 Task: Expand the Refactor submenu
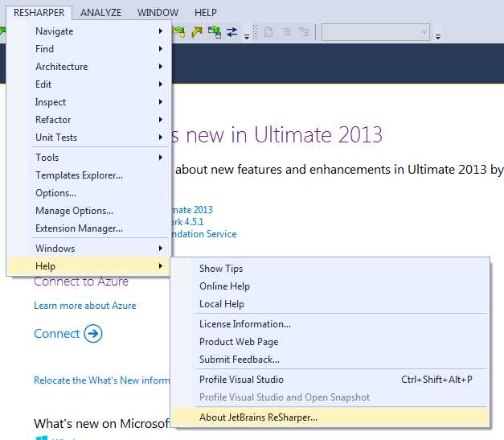pos(88,120)
